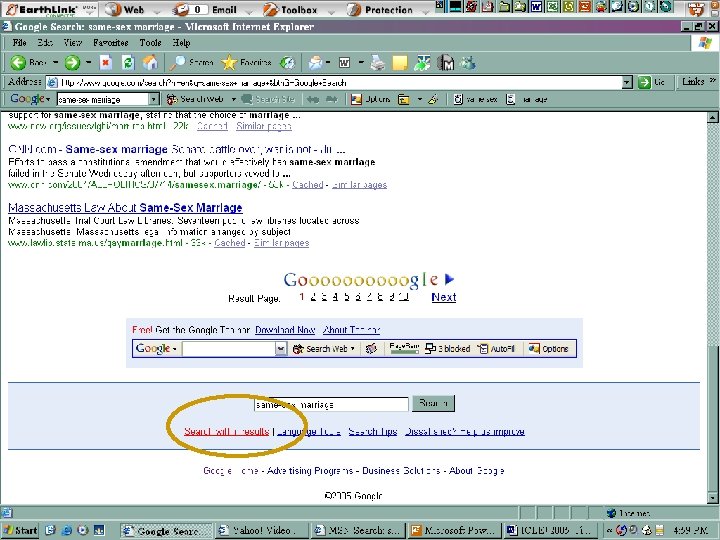Click the green Forward arrow button
The width and height of the screenshot is (720, 540).
[x=72, y=62]
